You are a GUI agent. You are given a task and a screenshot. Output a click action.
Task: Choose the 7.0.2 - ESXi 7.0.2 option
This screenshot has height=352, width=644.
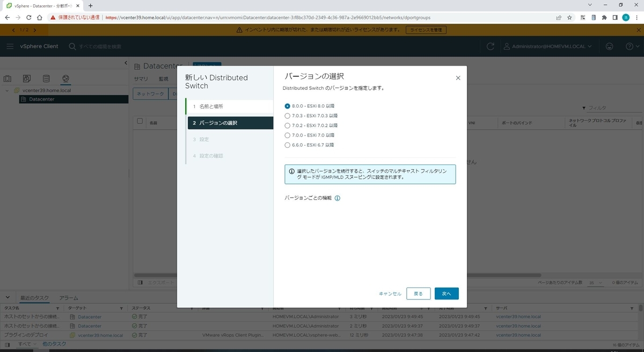(288, 125)
